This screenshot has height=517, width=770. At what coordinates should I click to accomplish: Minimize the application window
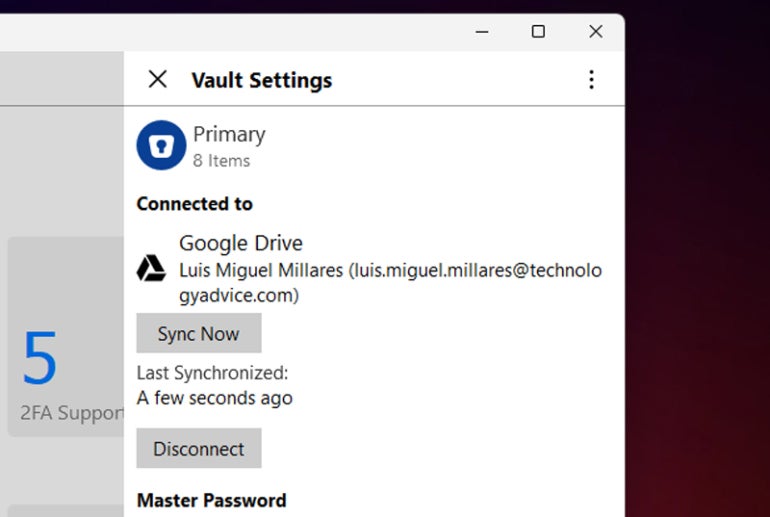click(482, 32)
